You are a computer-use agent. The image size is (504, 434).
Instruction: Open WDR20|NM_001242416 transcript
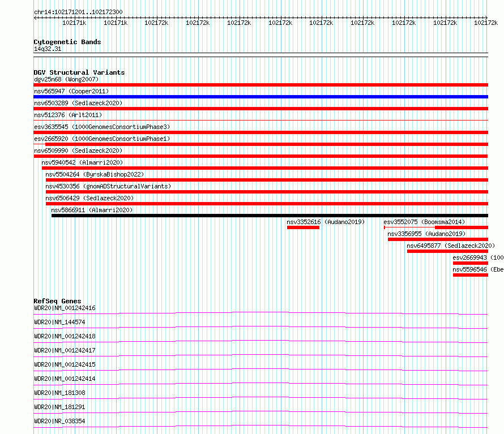(x=65, y=308)
